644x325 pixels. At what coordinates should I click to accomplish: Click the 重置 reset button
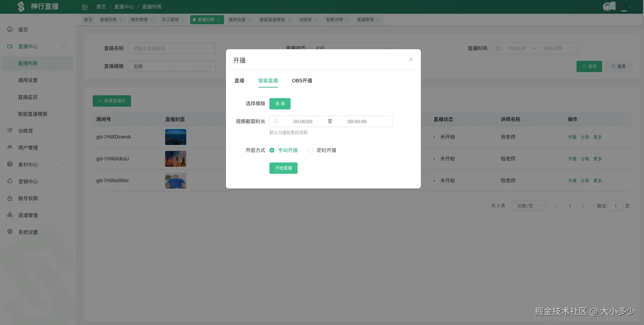tap(619, 66)
